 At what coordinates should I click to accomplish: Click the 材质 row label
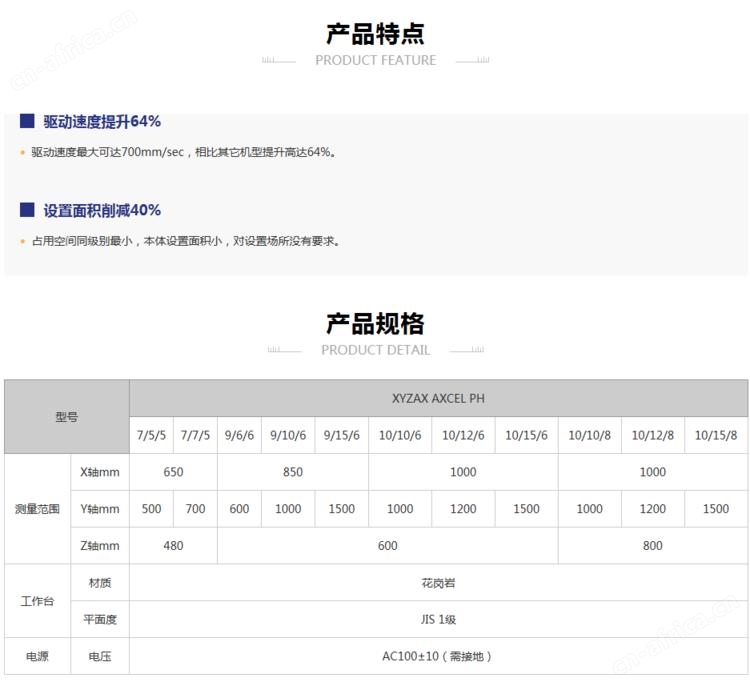click(x=100, y=583)
